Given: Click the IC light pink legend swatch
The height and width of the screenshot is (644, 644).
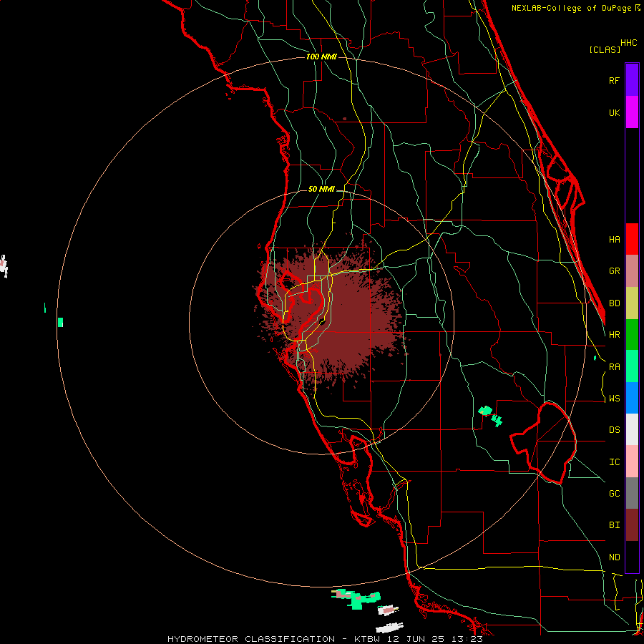Looking at the screenshot, I should tap(632, 462).
